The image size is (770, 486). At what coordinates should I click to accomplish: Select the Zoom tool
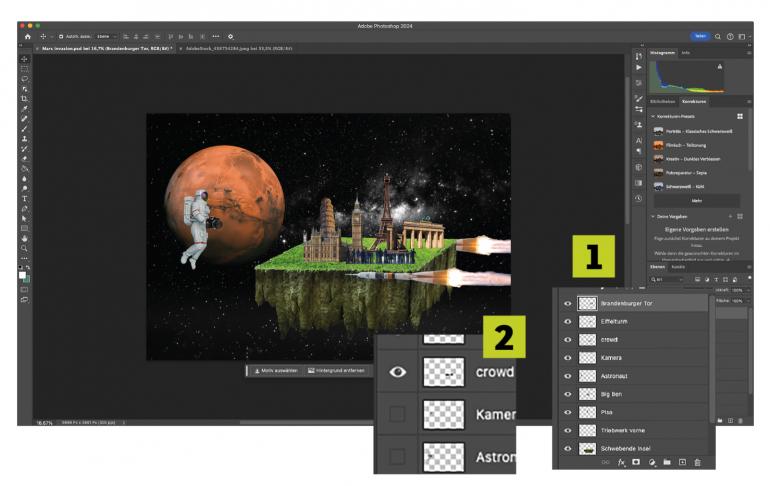coord(25,248)
